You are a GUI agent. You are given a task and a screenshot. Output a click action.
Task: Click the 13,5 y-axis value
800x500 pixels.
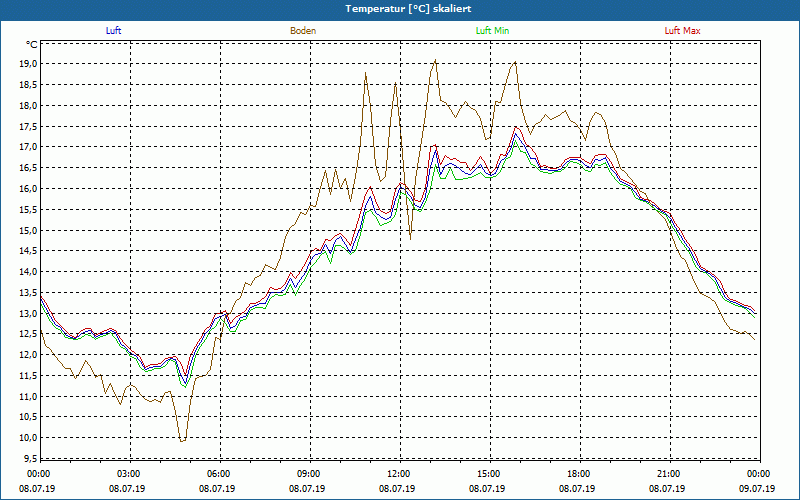pyautogui.click(x=28, y=293)
